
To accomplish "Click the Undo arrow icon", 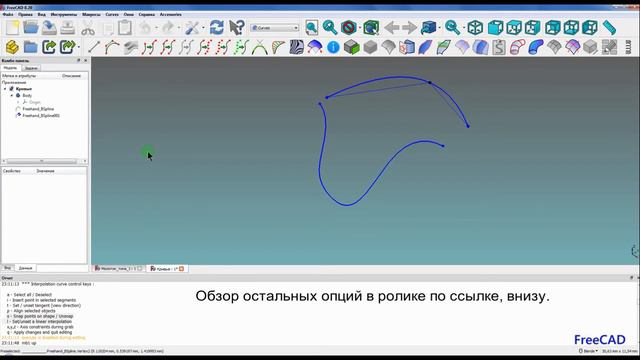I will coord(145,28).
